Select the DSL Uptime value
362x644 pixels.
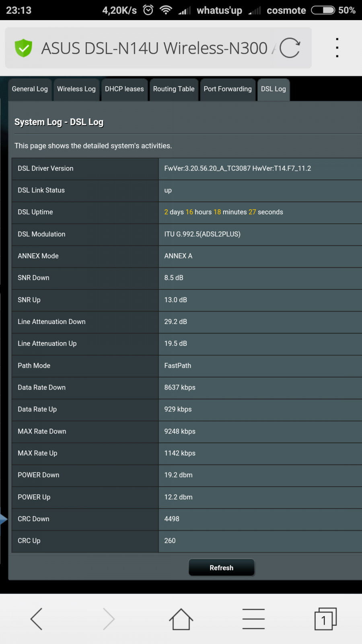click(x=224, y=212)
